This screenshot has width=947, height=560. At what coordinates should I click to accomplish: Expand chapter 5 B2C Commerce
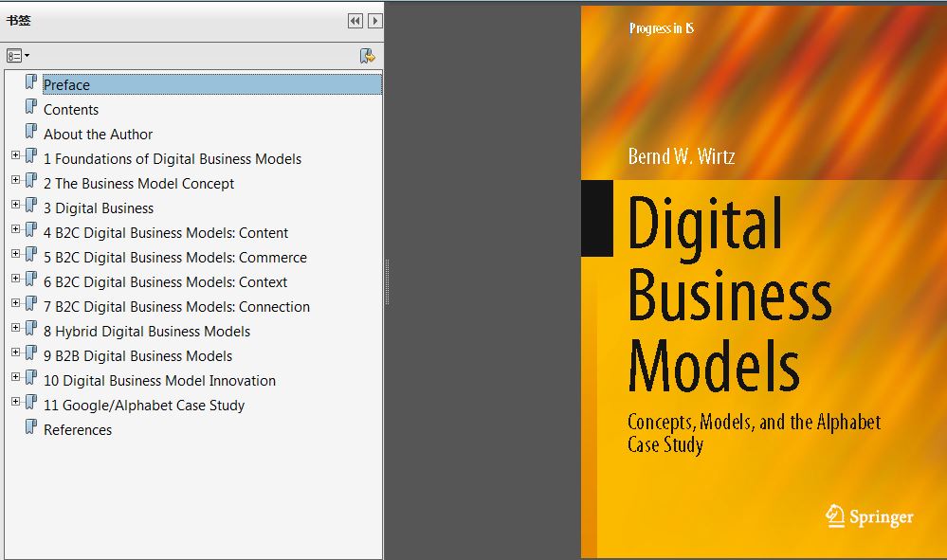(16, 254)
